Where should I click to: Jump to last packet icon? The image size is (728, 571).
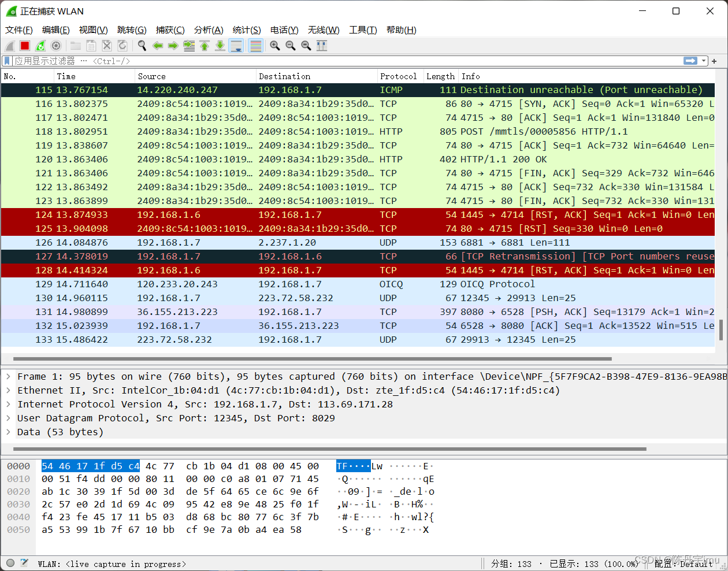point(220,46)
